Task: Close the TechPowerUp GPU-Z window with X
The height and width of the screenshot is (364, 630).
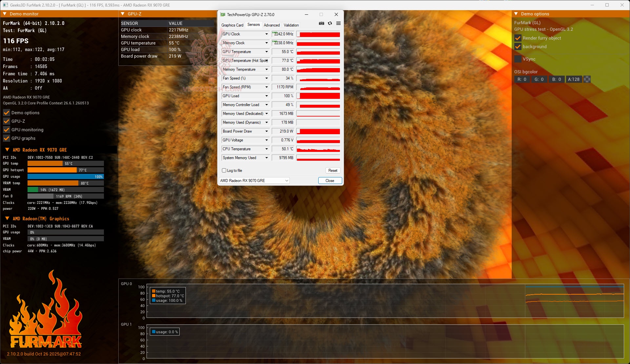Action: (336, 14)
